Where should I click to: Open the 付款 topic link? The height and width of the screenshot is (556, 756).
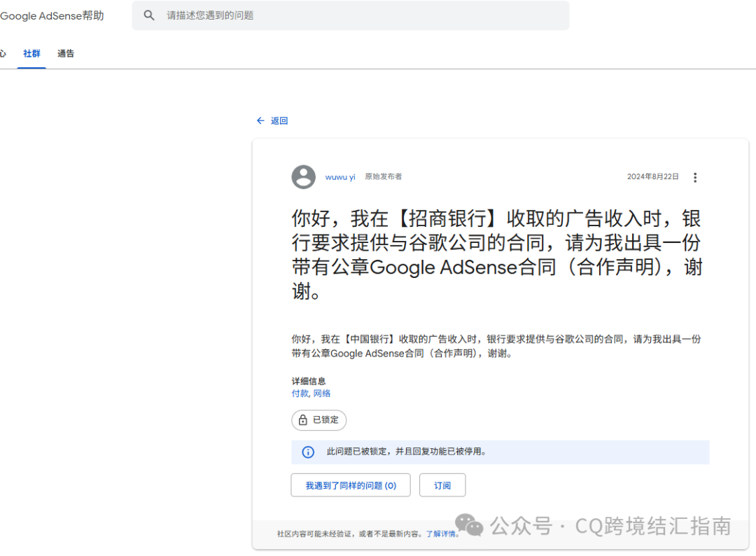(x=300, y=394)
